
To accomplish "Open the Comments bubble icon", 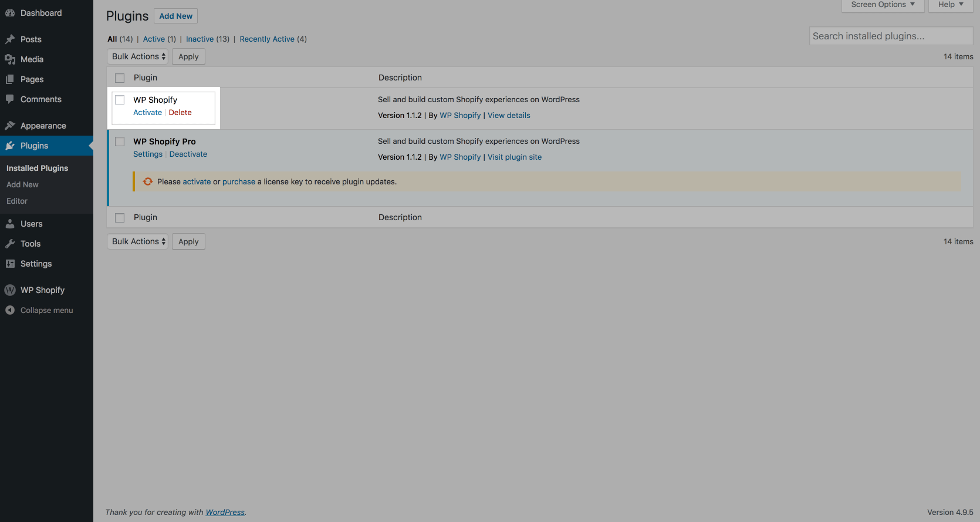I will tap(10, 99).
